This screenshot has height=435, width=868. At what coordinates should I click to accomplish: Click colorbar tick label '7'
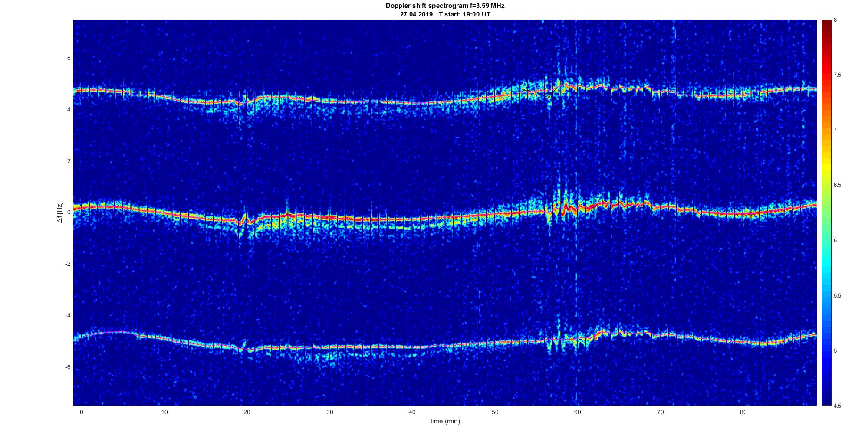click(x=835, y=130)
